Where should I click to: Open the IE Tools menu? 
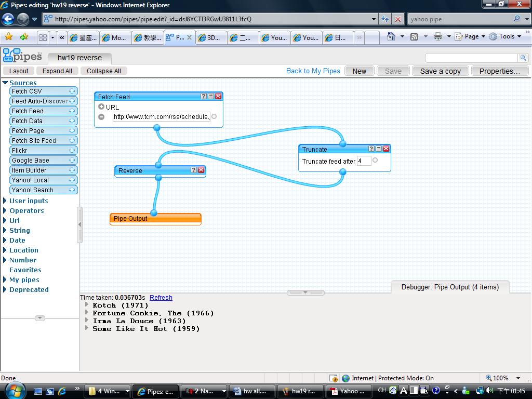point(506,36)
